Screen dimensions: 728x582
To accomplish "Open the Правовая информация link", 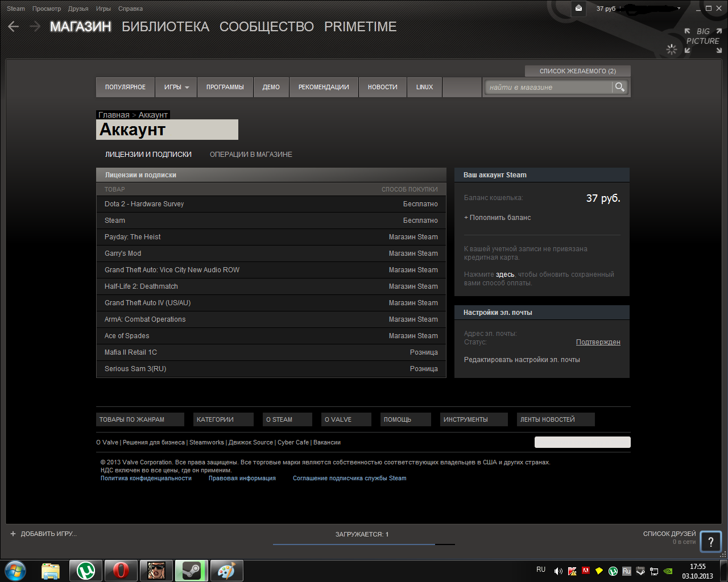I will point(242,479).
